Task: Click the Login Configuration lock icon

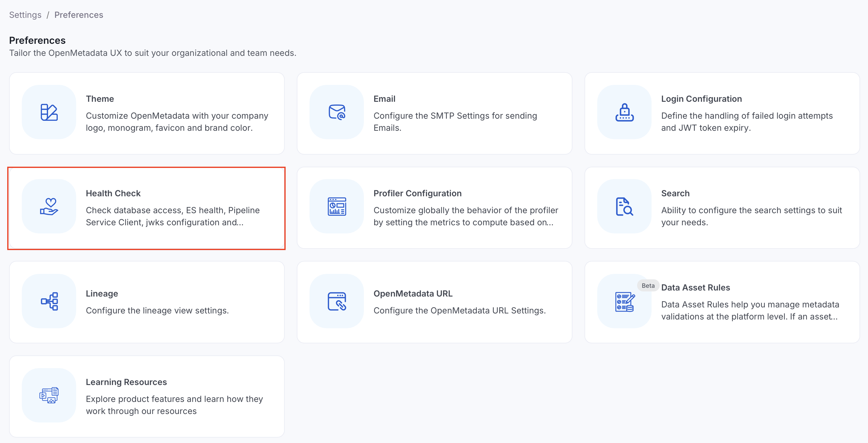Action: (624, 112)
